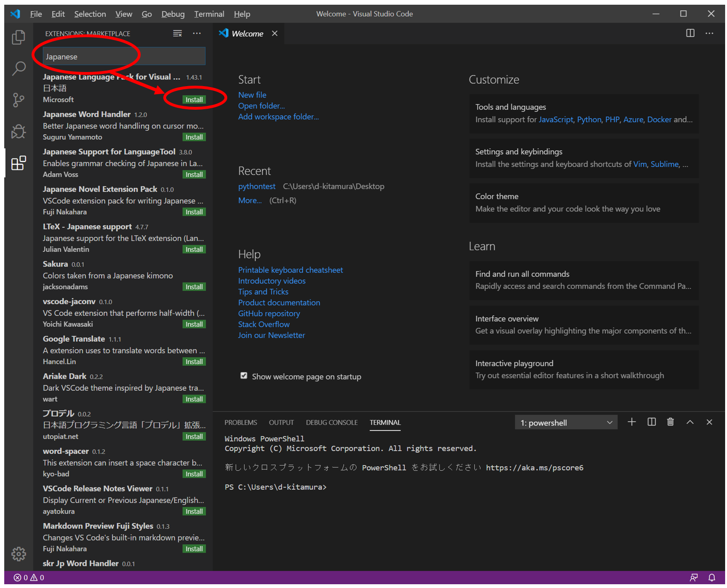This screenshot has width=727, height=588.
Task: Open the Debug view icon
Action: [x=18, y=131]
